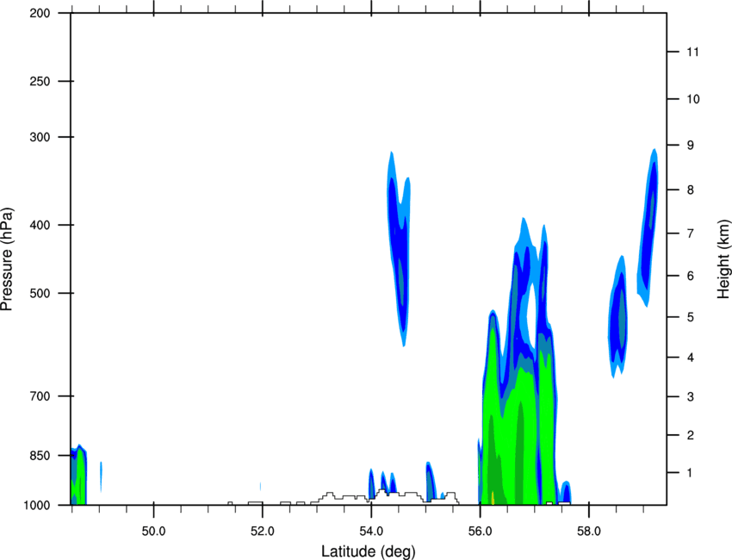This screenshot has width=732, height=560.
Task: Click the 850 pressure tick label
Action: tap(40, 456)
